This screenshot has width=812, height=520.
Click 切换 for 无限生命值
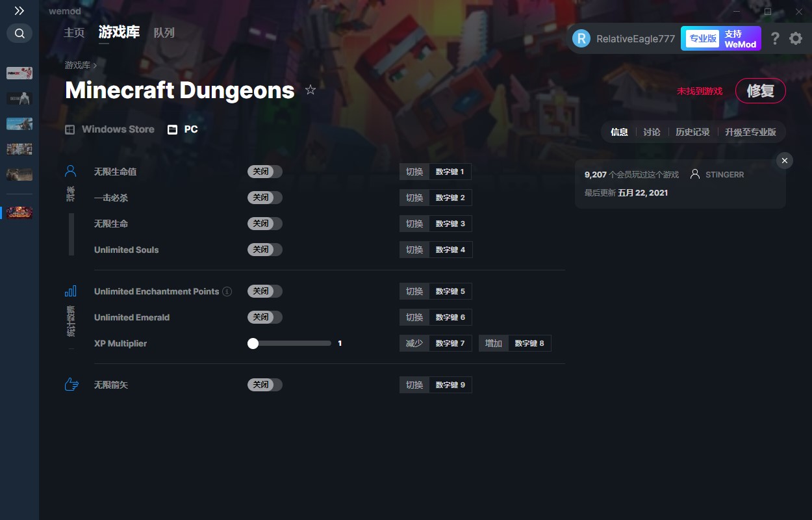[x=414, y=172]
